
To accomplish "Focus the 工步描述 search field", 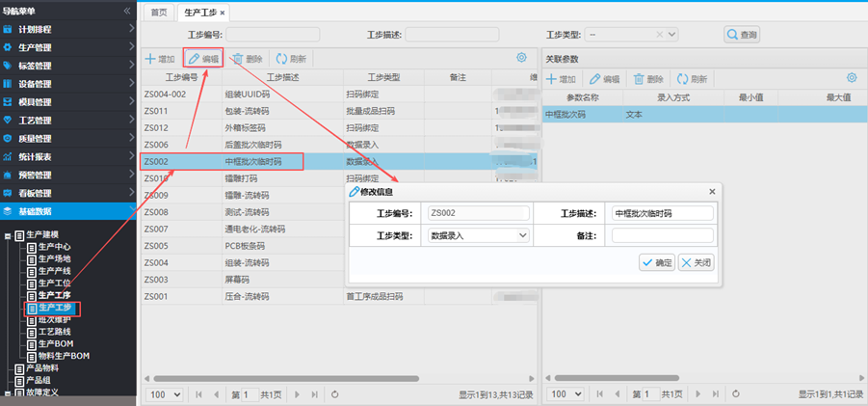I will point(452,35).
